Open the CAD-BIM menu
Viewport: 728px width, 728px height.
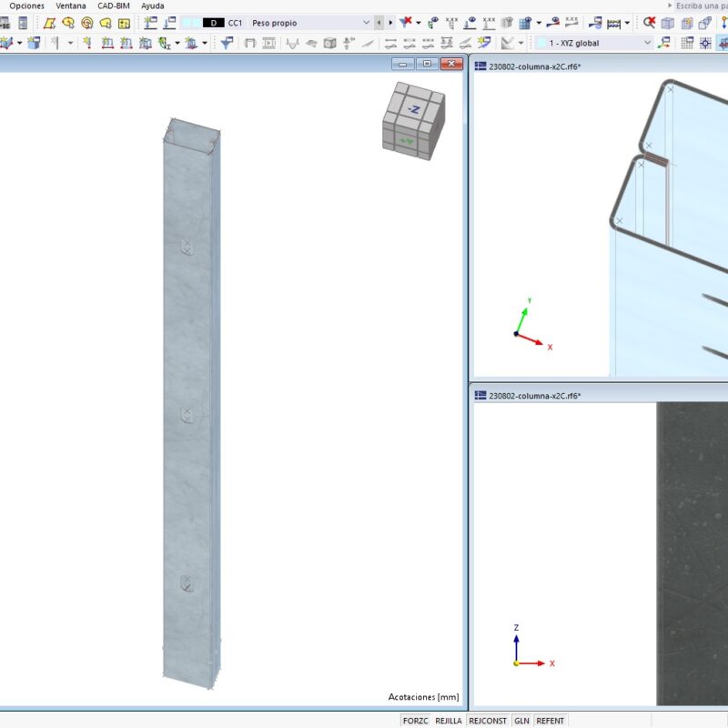point(113,6)
